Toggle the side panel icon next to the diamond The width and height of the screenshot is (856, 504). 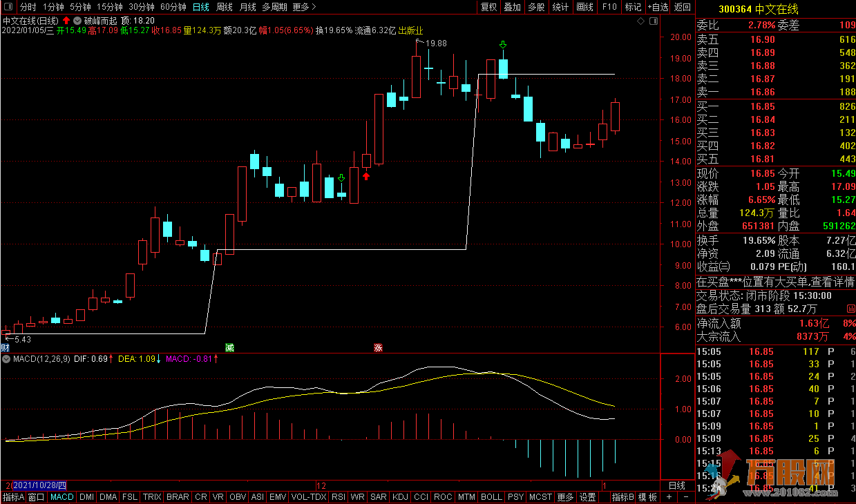[x=653, y=21]
